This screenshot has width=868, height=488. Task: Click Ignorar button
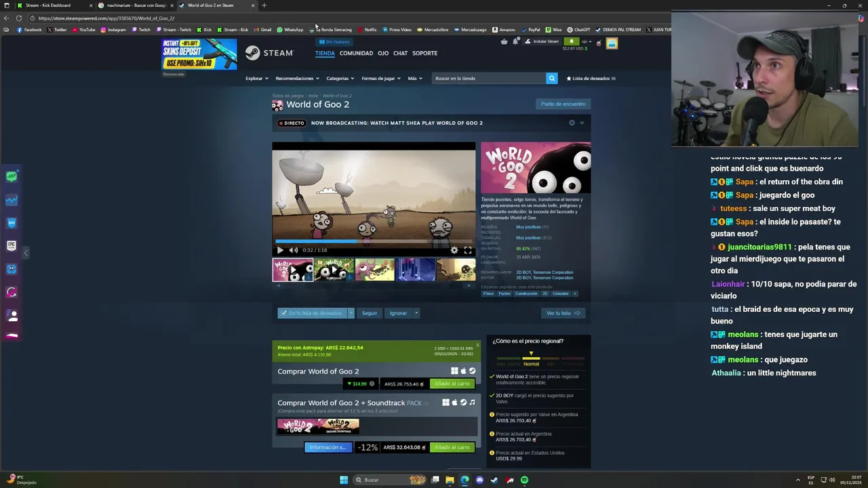(398, 313)
